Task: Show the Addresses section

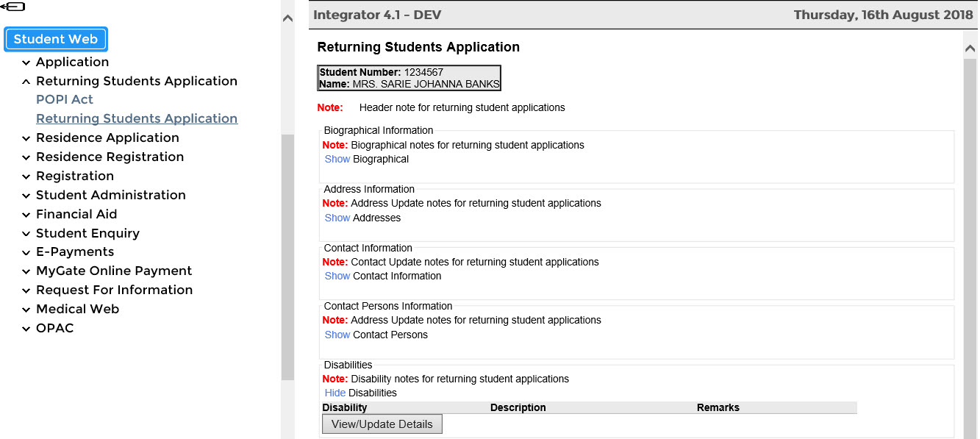Action: [337, 218]
